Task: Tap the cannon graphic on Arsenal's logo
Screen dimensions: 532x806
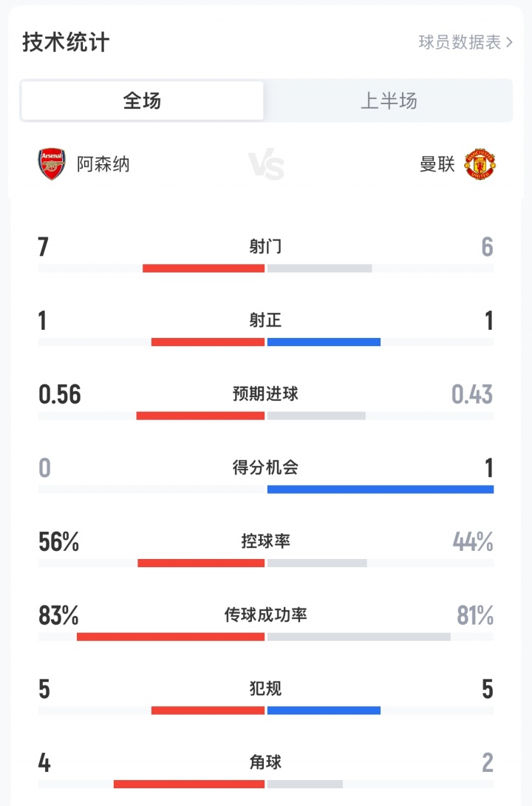Action: coord(51,166)
